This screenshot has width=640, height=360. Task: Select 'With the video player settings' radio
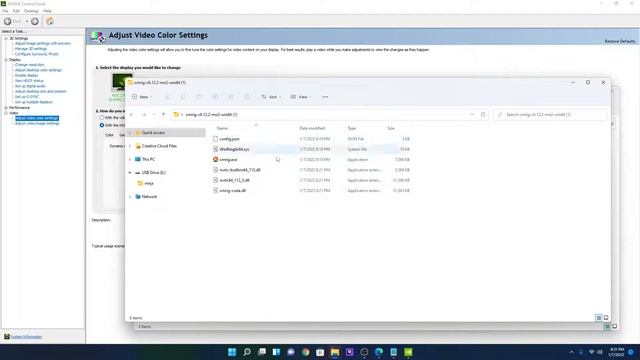102,118
